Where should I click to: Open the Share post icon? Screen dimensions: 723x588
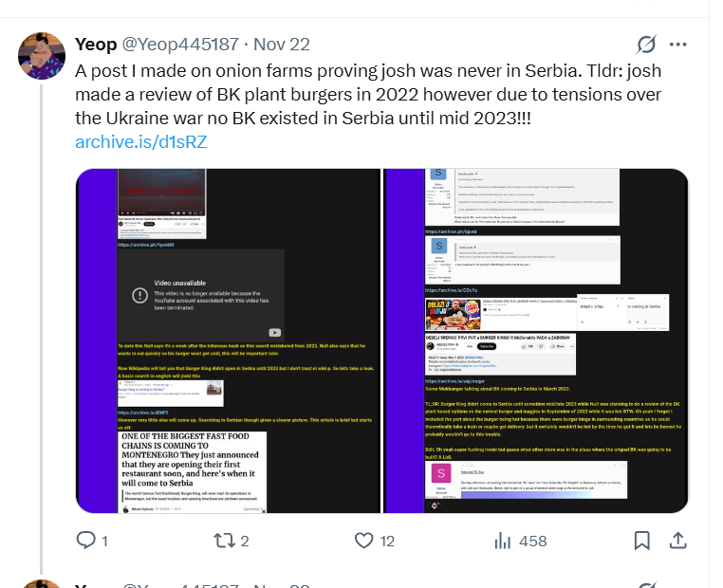tap(678, 541)
